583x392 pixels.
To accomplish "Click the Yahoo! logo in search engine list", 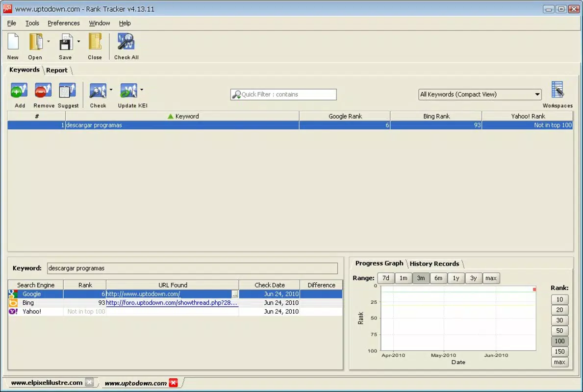I will (x=13, y=311).
